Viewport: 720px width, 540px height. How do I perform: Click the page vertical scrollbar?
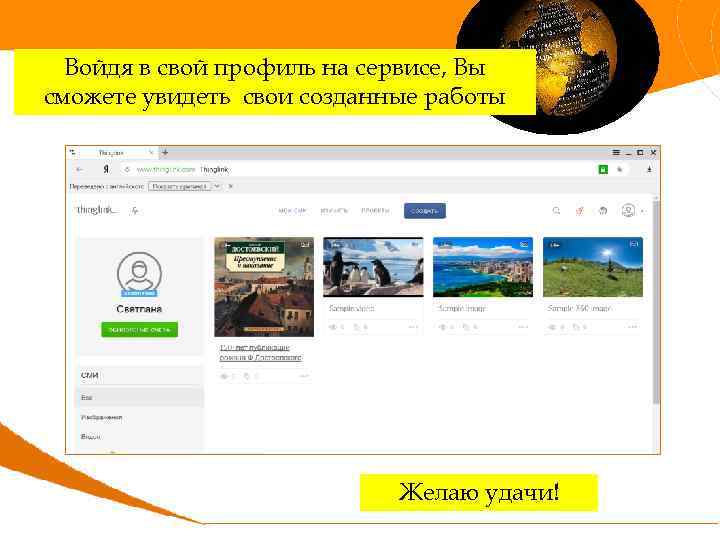(x=656, y=301)
